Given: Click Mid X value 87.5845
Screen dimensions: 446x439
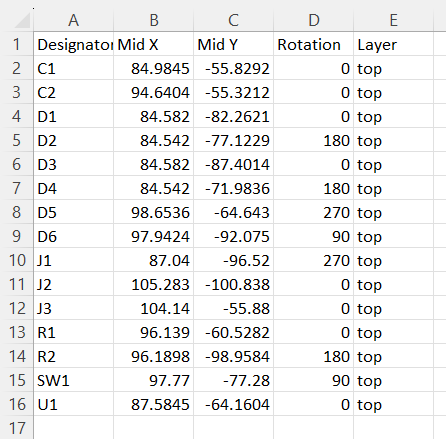Looking at the screenshot, I should (x=154, y=404).
